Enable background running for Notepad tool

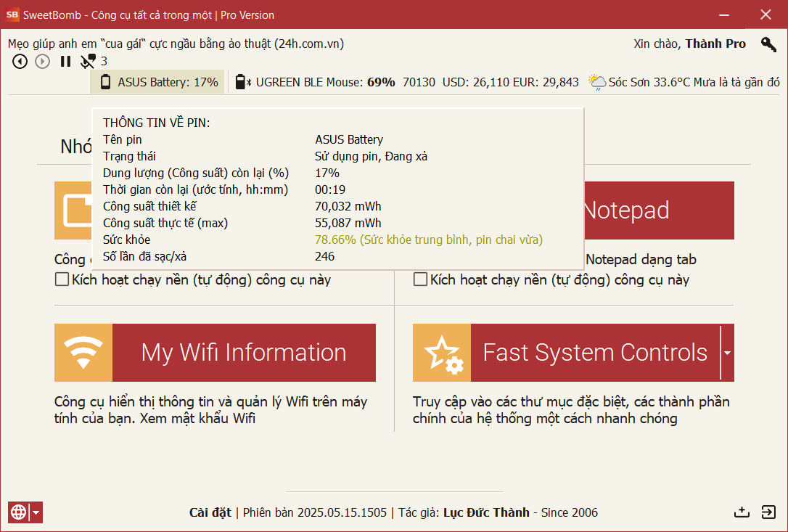[421, 279]
